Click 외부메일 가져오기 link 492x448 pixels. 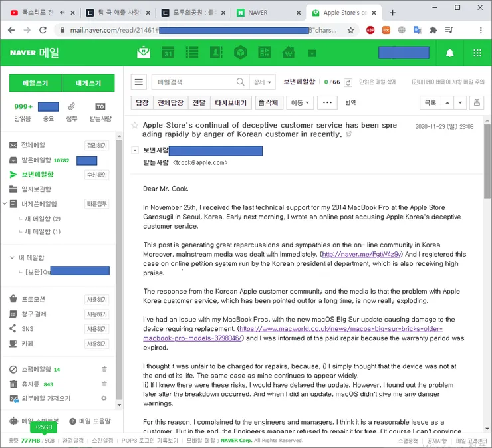coord(46,399)
